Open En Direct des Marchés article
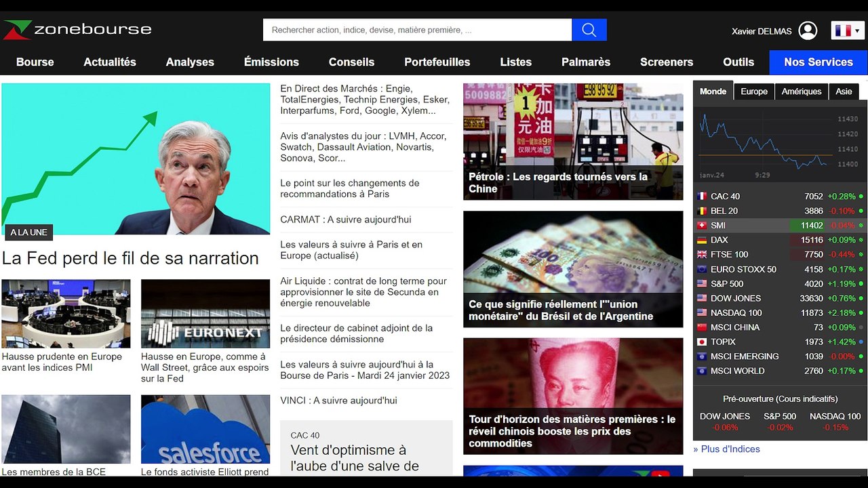Screen dimensions: 868x488 tap(365, 100)
